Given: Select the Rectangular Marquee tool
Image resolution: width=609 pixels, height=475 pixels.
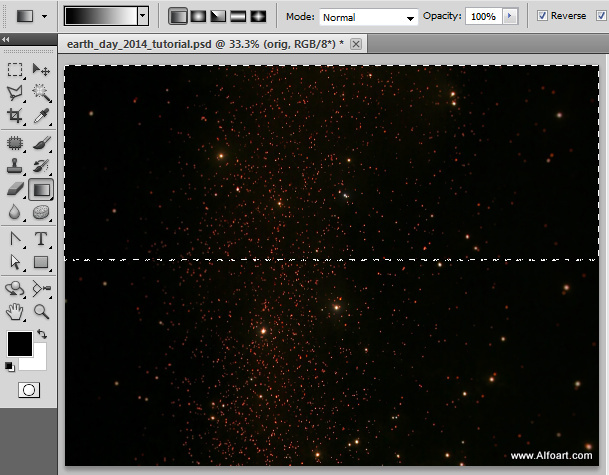Looking at the screenshot, I should point(15,70).
